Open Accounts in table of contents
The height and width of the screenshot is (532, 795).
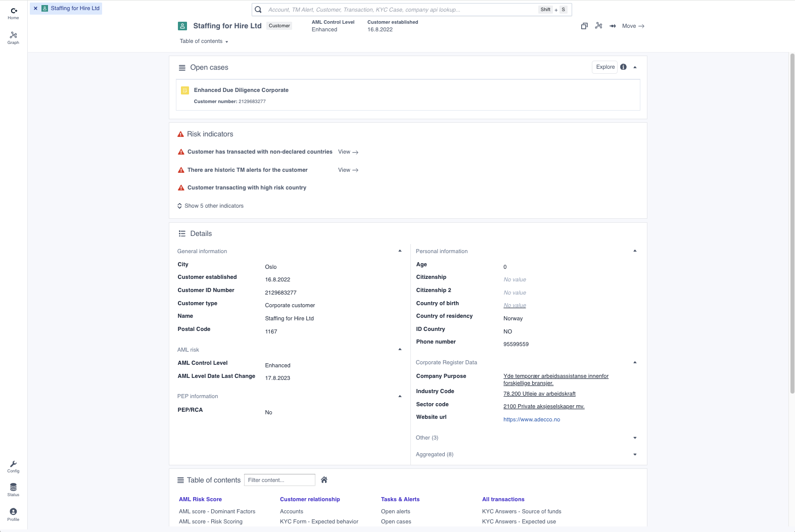point(292,512)
